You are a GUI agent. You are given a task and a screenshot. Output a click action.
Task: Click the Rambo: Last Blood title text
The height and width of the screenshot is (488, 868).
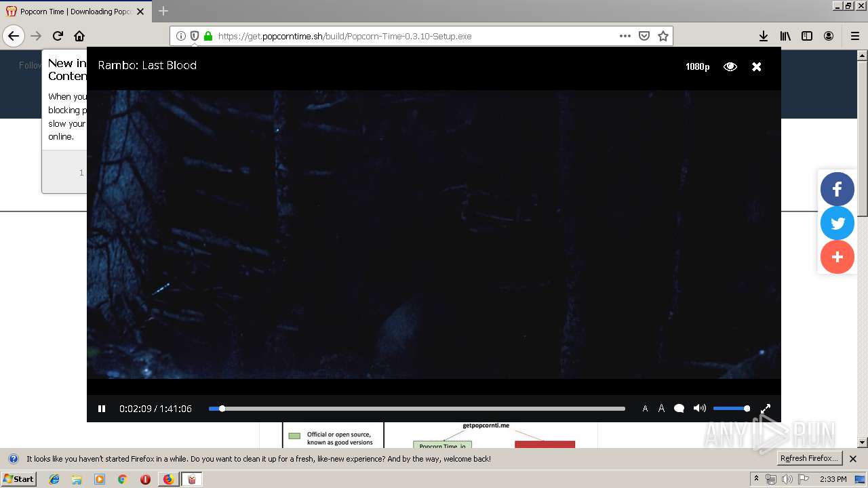[147, 66]
